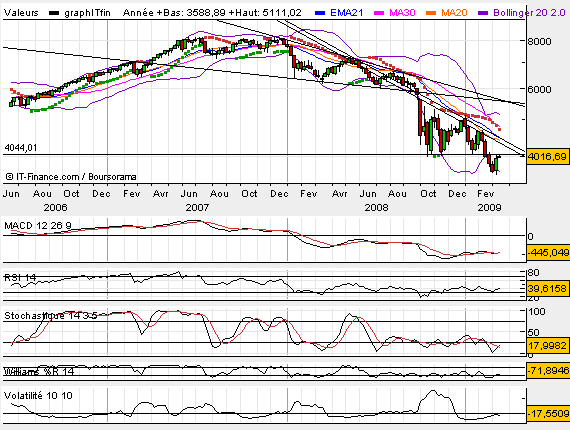
Task: Click the Stochastic value 17,9982
Action: (547, 345)
